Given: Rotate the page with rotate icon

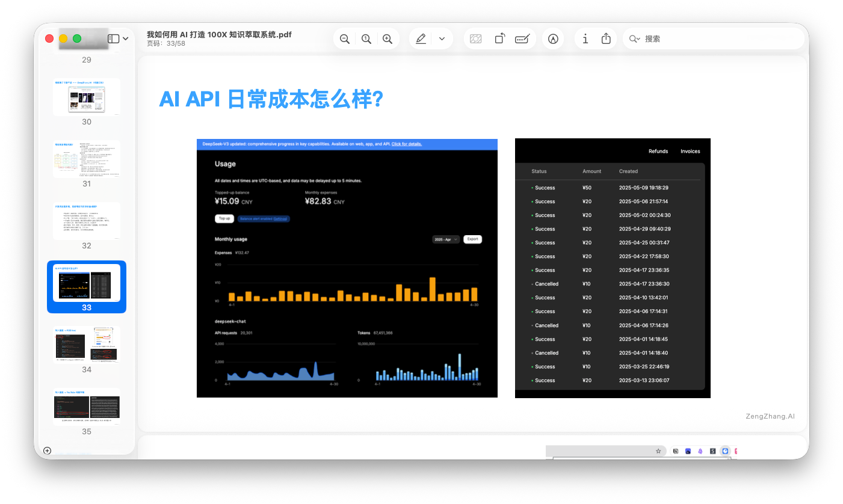Looking at the screenshot, I should 499,38.
